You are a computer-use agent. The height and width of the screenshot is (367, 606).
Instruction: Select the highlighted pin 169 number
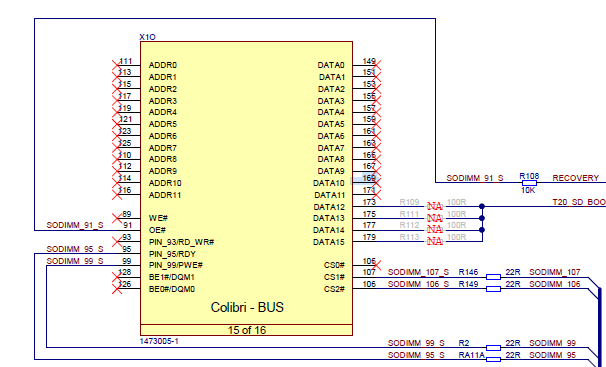369,178
